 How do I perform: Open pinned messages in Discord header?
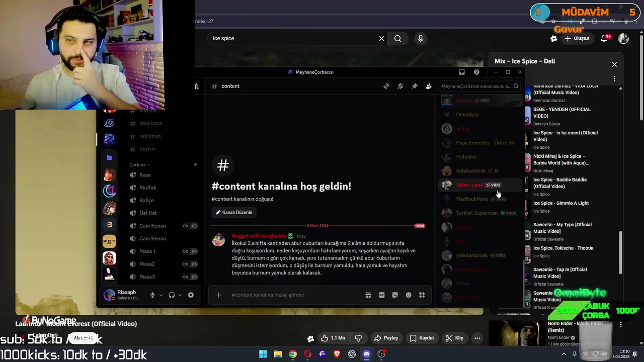click(x=415, y=86)
